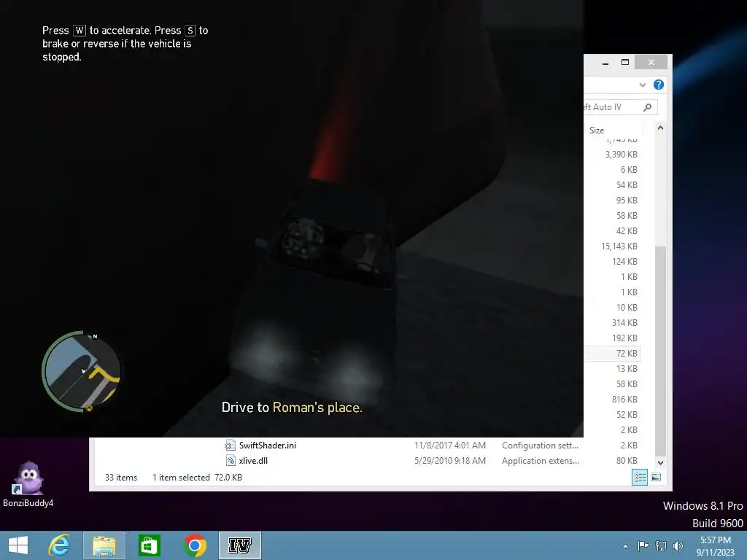Expand the Explorer ribbon chevron
Viewport: 747px width, 560px height.
pos(642,85)
